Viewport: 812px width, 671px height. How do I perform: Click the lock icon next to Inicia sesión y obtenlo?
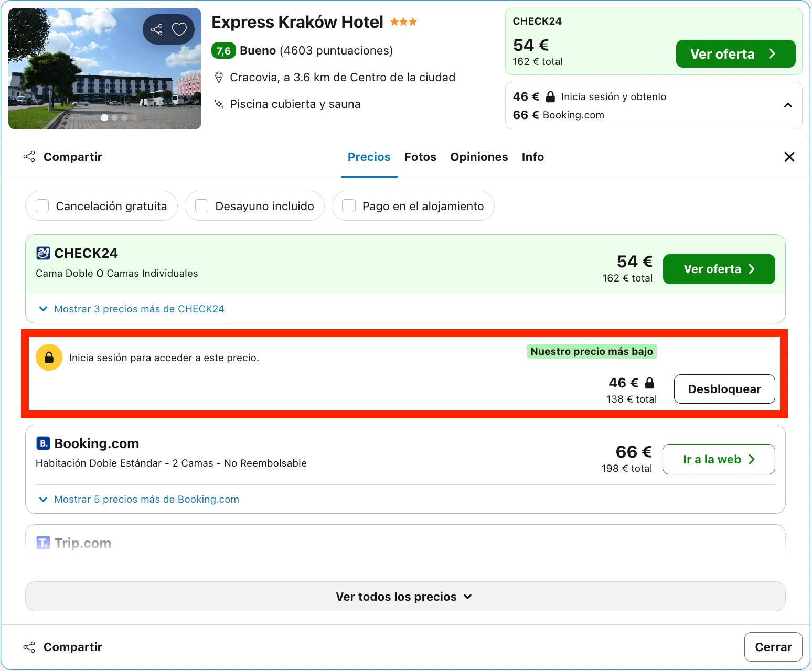pyautogui.click(x=550, y=96)
